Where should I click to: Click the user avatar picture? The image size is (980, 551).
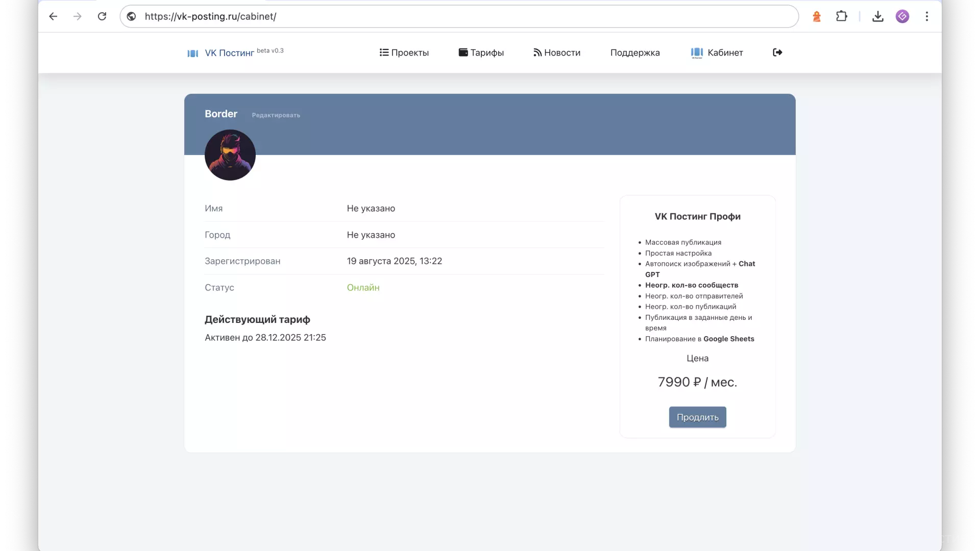230,155
